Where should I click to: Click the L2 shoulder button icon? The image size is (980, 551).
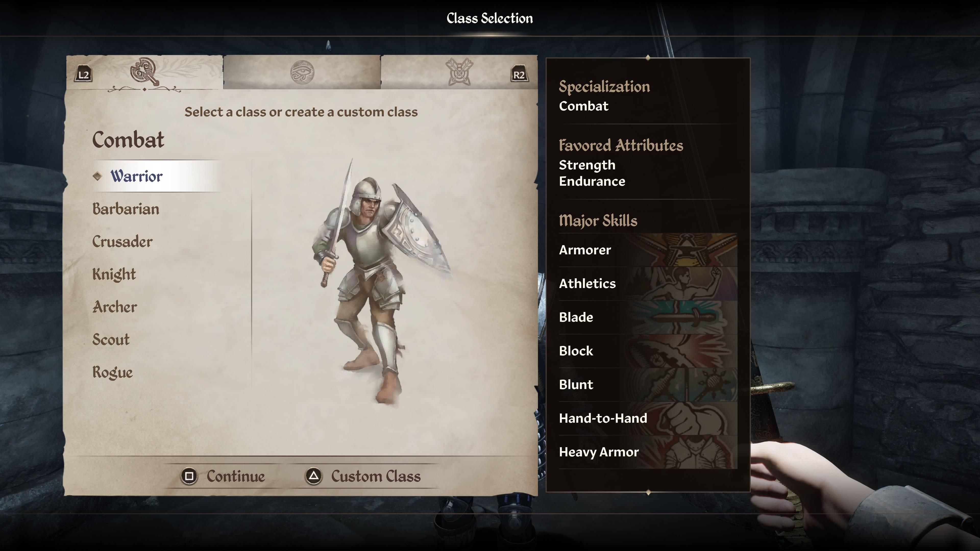(x=83, y=74)
